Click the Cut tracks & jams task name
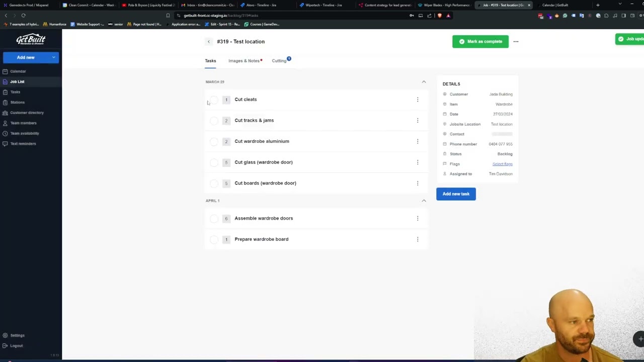Viewport: 644px width, 362px height. point(254,121)
